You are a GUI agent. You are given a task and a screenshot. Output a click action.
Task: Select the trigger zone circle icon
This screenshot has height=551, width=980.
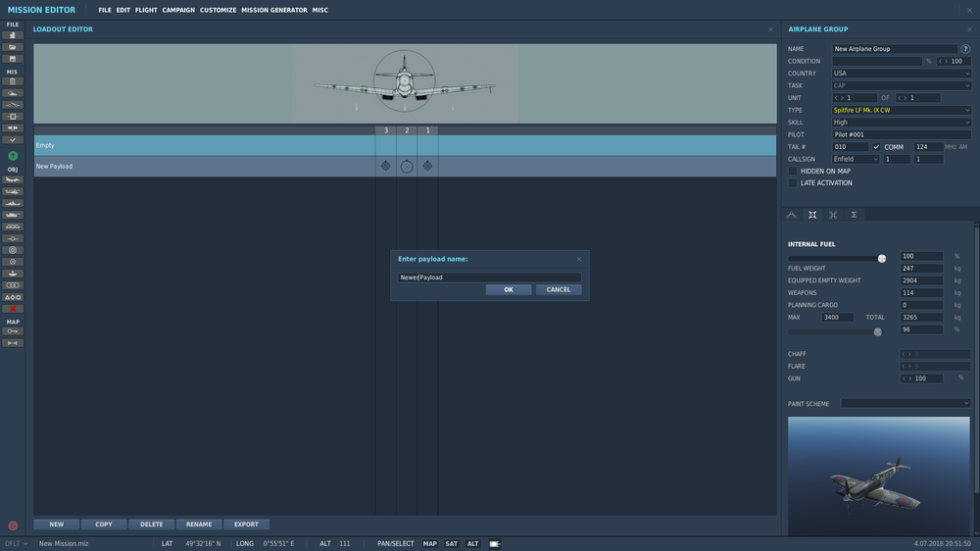pyautogui.click(x=13, y=250)
